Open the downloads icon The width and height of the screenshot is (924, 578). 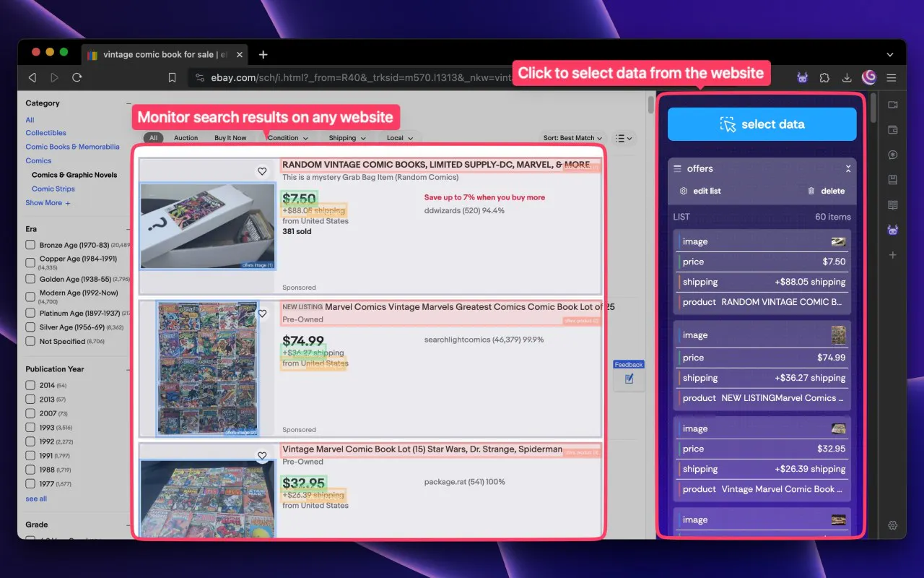[x=847, y=77]
